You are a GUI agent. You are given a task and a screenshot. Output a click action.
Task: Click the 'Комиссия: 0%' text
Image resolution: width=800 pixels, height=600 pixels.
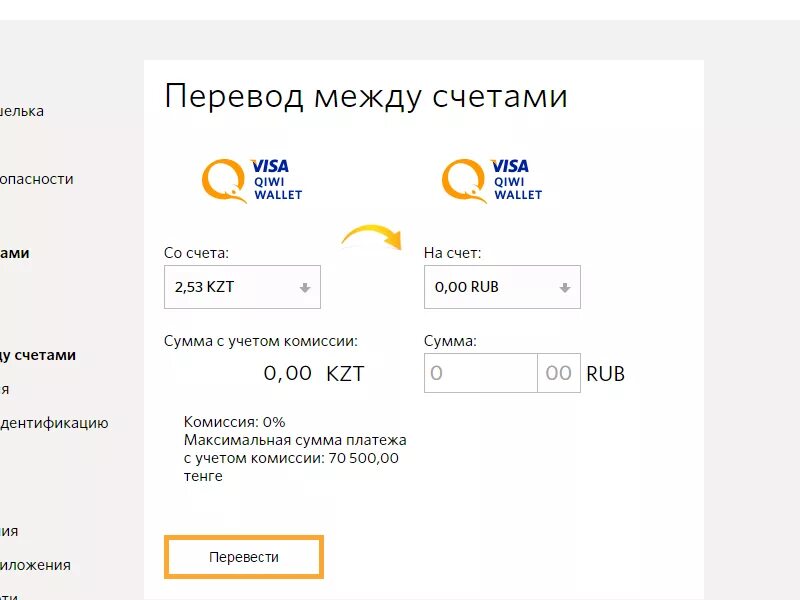pyautogui.click(x=234, y=422)
